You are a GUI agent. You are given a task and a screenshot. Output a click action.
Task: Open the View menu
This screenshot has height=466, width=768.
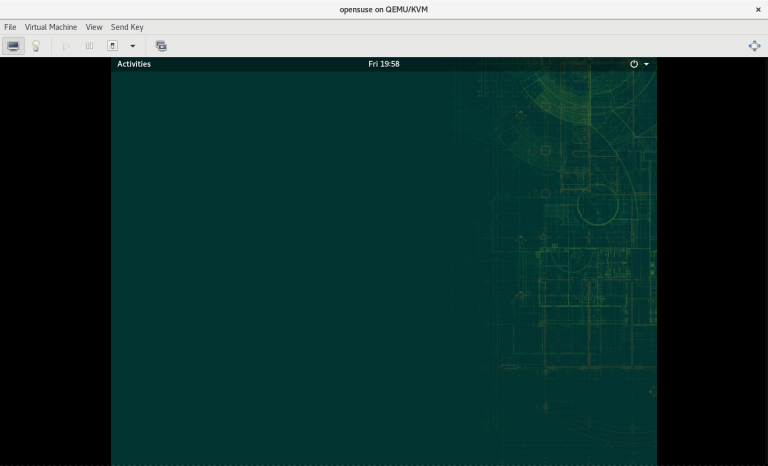(94, 27)
